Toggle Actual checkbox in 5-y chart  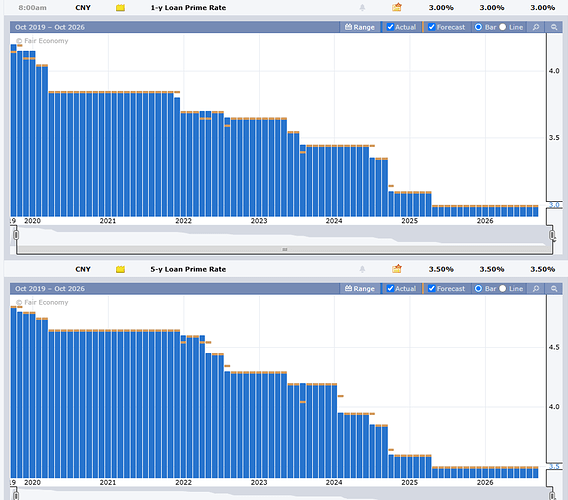(390, 288)
